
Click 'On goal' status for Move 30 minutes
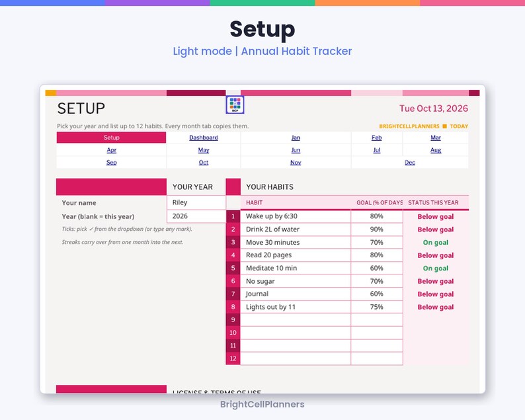tap(436, 243)
